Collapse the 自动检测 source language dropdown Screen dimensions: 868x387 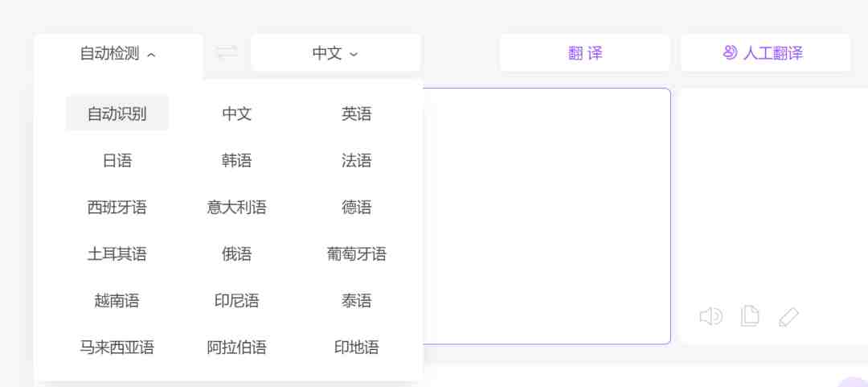(118, 53)
